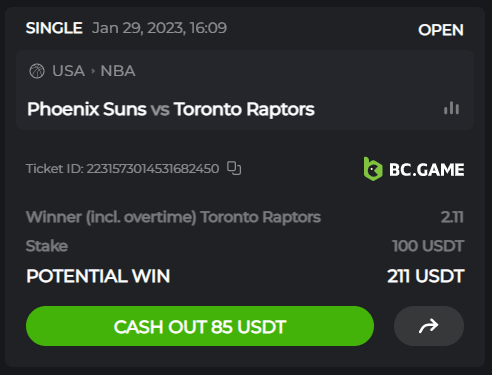The height and width of the screenshot is (375, 492).
Task: Open the USA category link
Action: 68,71
